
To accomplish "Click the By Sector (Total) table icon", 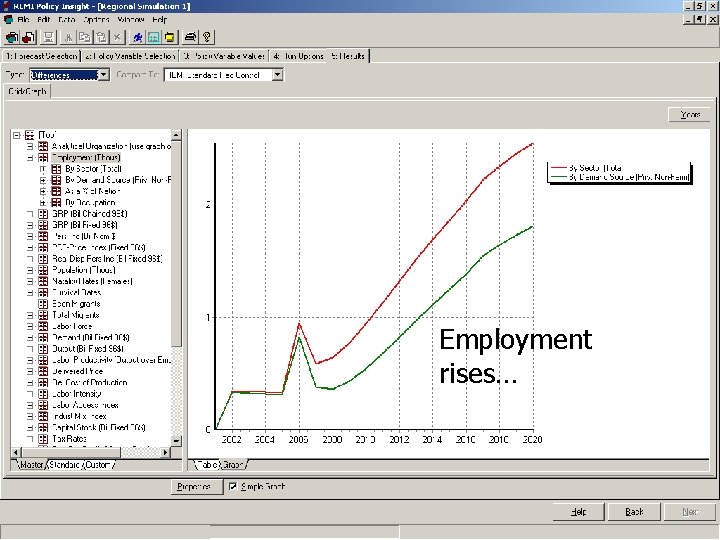I will [56, 169].
